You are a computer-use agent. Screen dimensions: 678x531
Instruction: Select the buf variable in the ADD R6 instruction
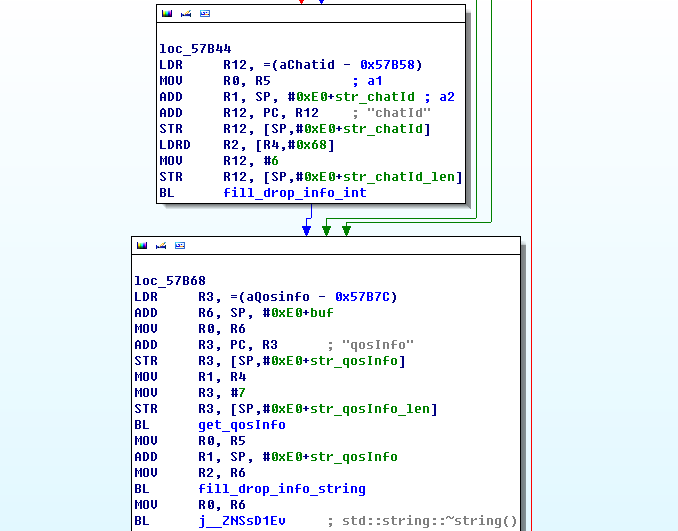pos(322,313)
